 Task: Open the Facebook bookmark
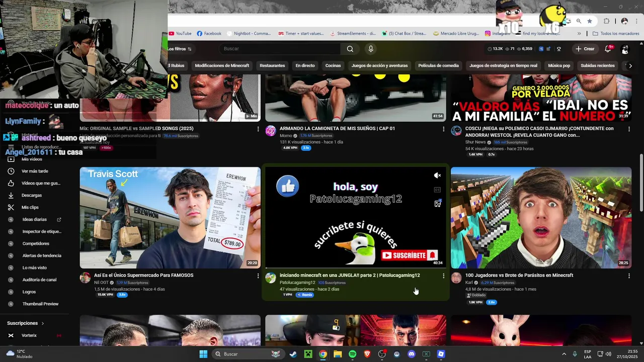point(209,34)
